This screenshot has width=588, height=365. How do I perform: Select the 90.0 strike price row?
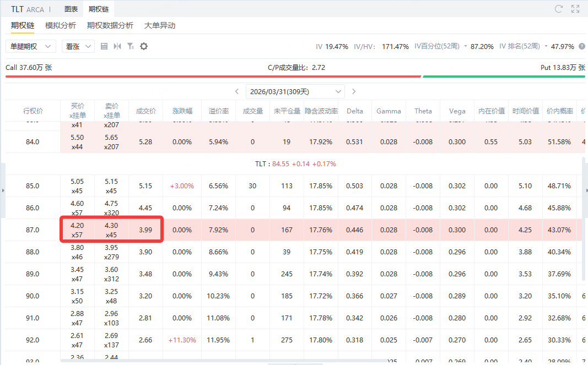[33, 296]
